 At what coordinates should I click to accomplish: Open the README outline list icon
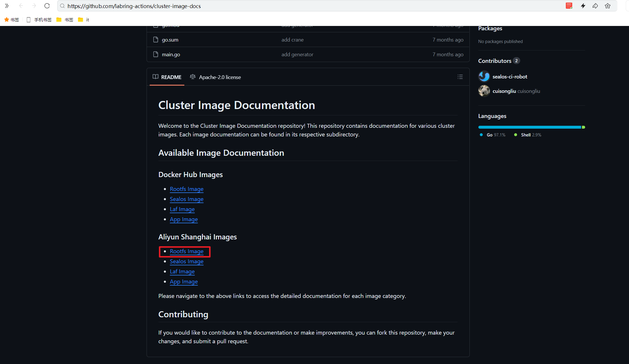[460, 77]
